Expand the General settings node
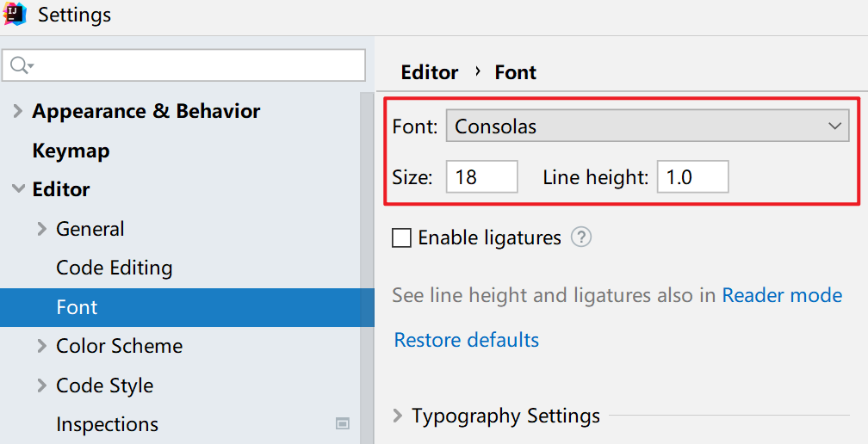Image resolution: width=868 pixels, height=444 pixels. click(x=42, y=229)
